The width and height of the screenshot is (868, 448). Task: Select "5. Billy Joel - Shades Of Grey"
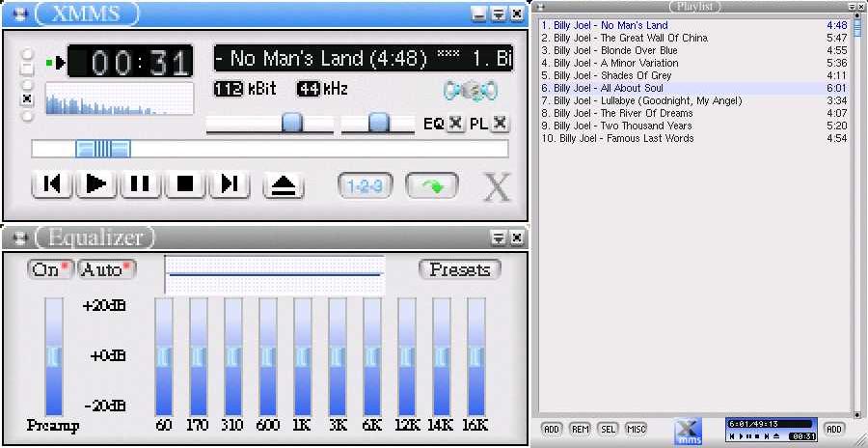[694, 75]
